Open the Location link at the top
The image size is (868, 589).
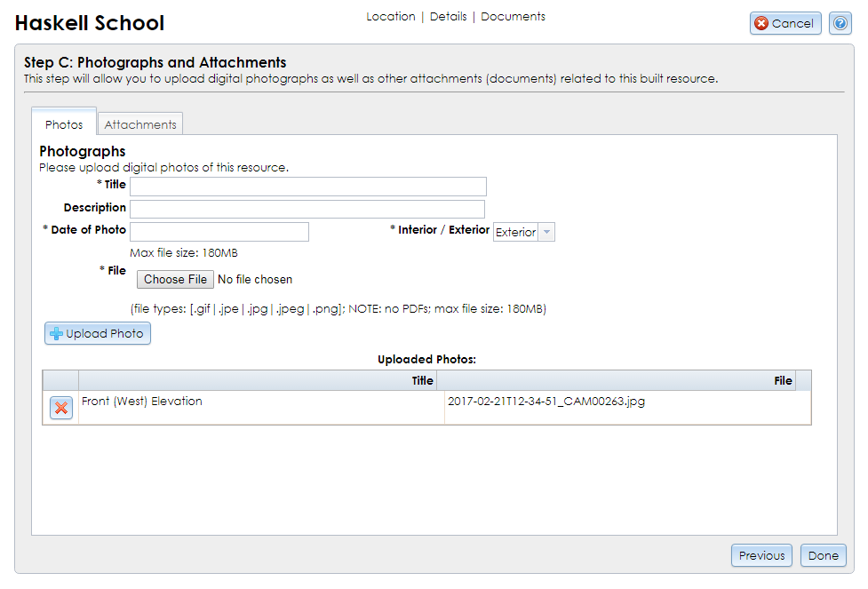point(391,16)
